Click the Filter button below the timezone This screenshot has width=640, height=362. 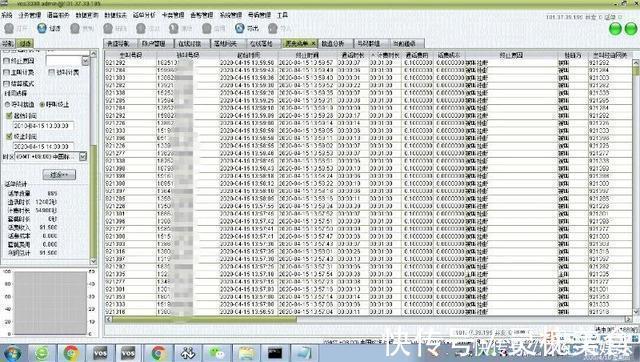[59, 175]
